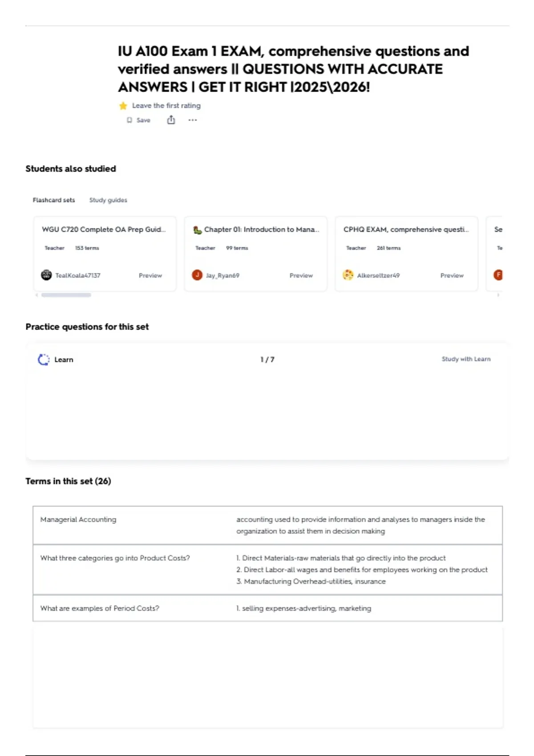Open the three-dot more options menu
The width and height of the screenshot is (534, 756).
(x=192, y=120)
